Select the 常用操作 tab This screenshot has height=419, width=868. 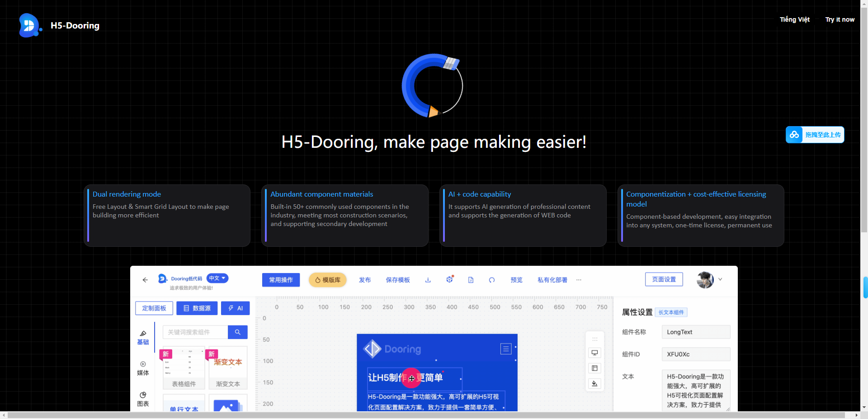(x=281, y=280)
